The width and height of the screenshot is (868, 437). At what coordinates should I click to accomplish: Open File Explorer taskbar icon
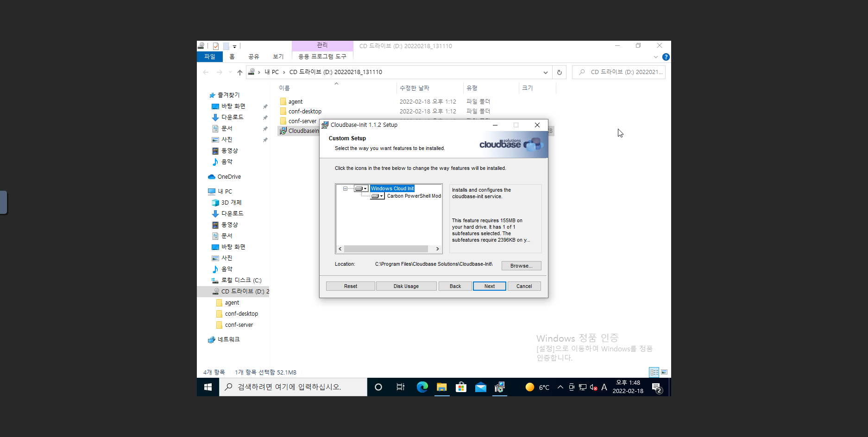click(x=442, y=387)
